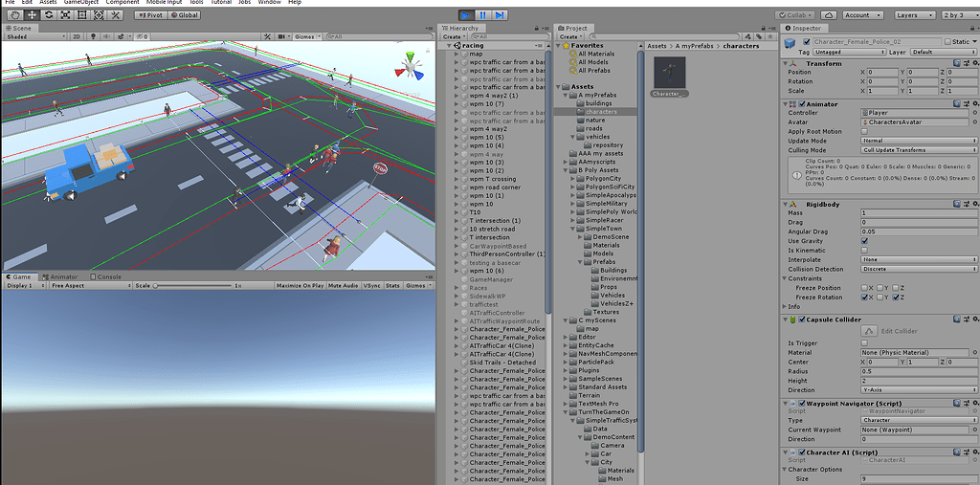Open the Layers dropdown
This screenshot has height=485, width=980.
pyautogui.click(x=916, y=15)
